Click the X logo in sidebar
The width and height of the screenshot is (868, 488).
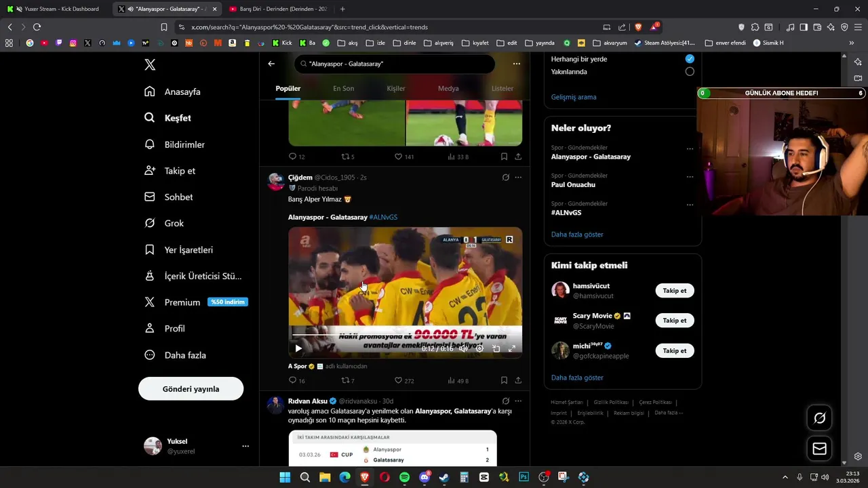click(150, 64)
